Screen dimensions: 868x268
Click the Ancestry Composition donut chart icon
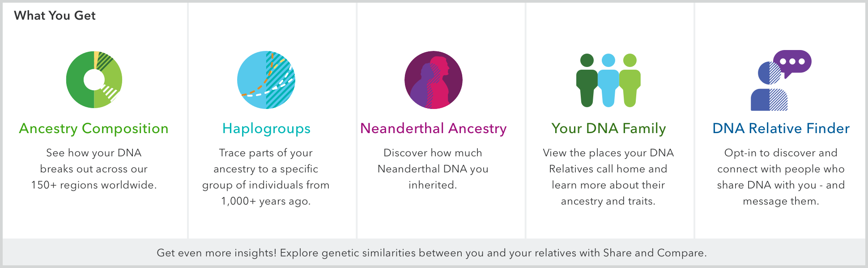[x=94, y=80]
